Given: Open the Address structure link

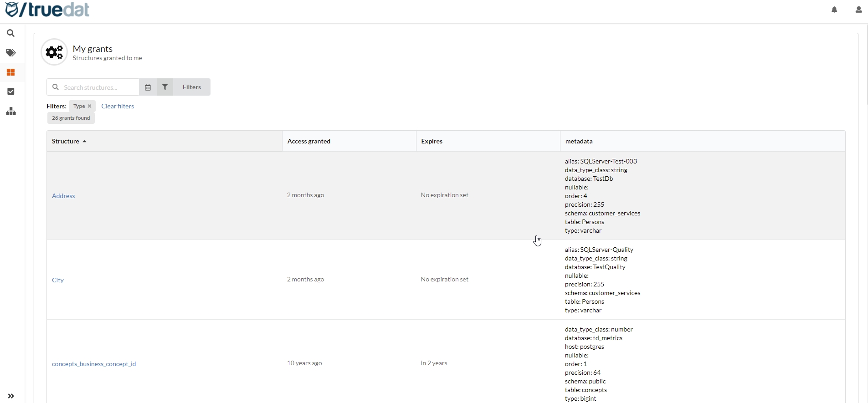Looking at the screenshot, I should point(63,196).
